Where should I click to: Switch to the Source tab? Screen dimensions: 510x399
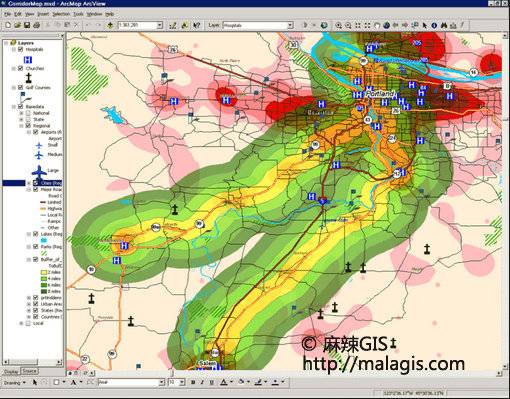[29, 371]
